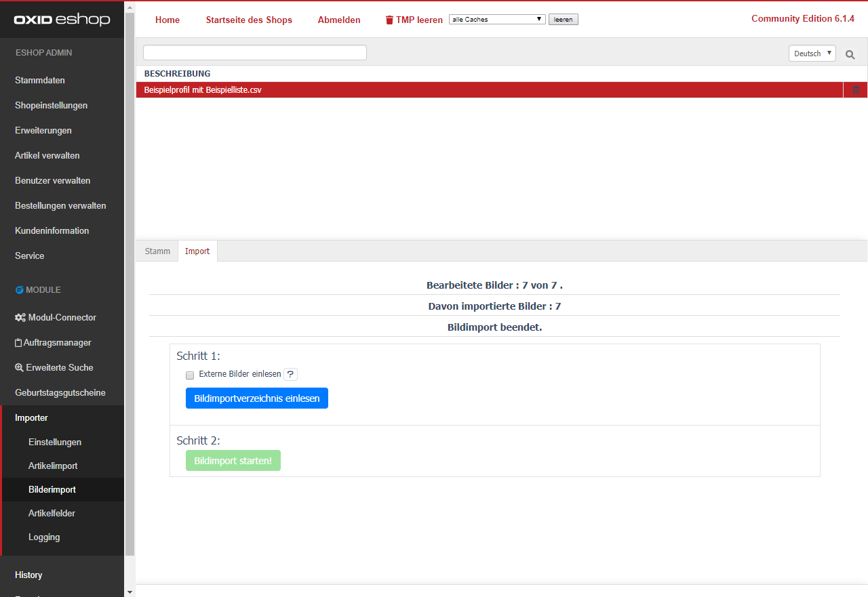Switch to the Stamm tab
The height and width of the screenshot is (597, 868).
tap(157, 251)
